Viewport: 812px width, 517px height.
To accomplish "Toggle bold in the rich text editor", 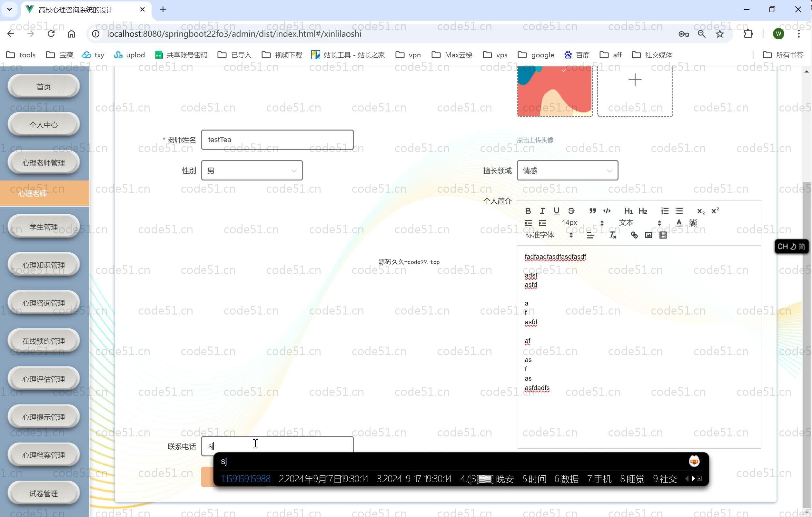I will point(528,211).
